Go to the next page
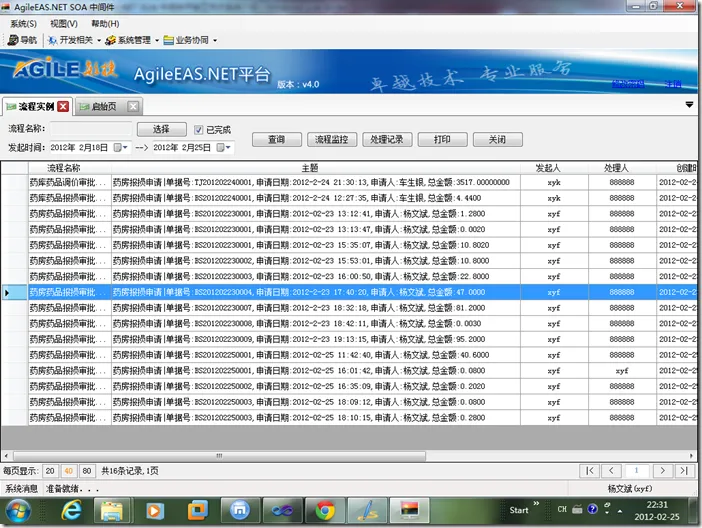The width and height of the screenshot is (702, 528). pyautogui.click(x=663, y=471)
